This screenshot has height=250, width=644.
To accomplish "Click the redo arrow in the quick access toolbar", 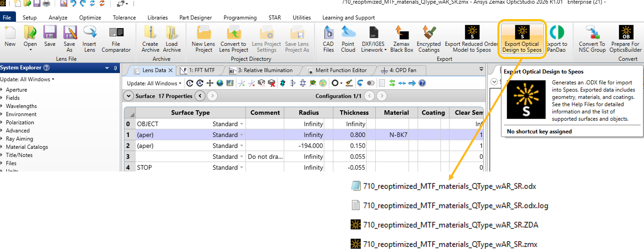I will 83,3.
